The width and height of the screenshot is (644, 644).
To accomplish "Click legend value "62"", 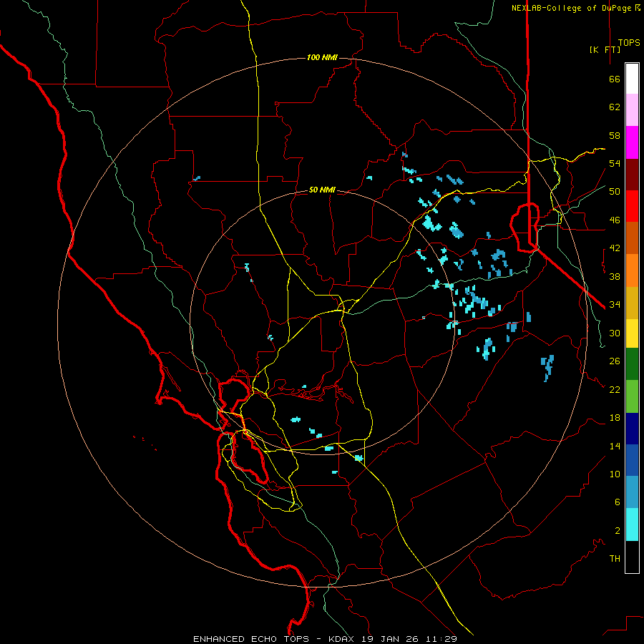I will (615, 107).
